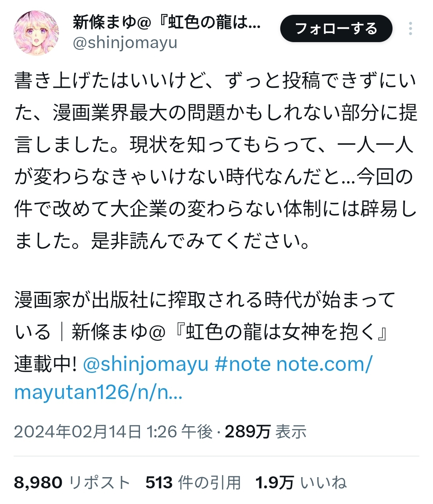Viewport: 433px width, 504px height.
Task: Open the three-dot more options menu
Action: pos(410,29)
